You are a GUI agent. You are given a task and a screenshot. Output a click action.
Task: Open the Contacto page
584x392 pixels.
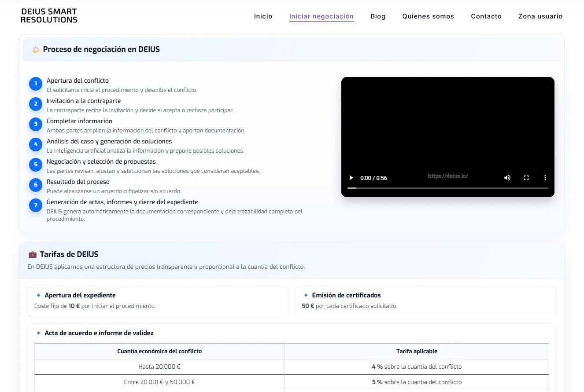486,16
